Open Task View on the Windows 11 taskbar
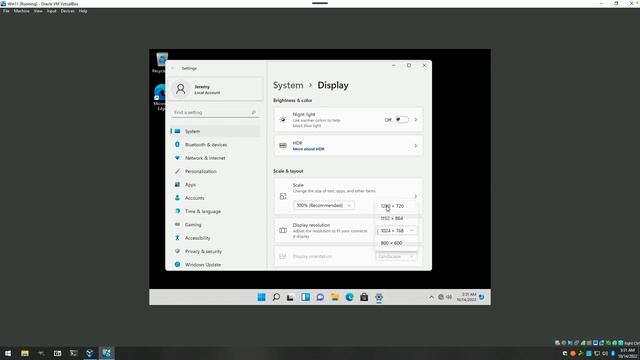Screen dimensions: 640x360 290,297
